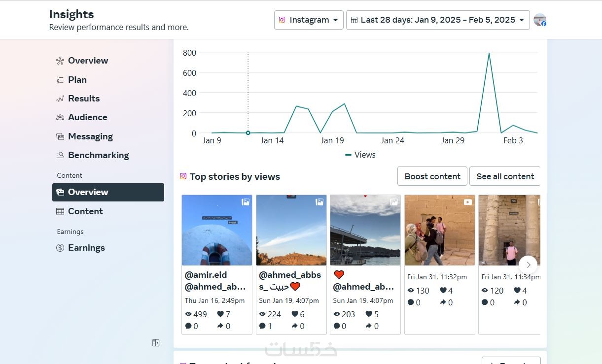Click the Plan checklist icon
This screenshot has width=602, height=364.
[60, 80]
